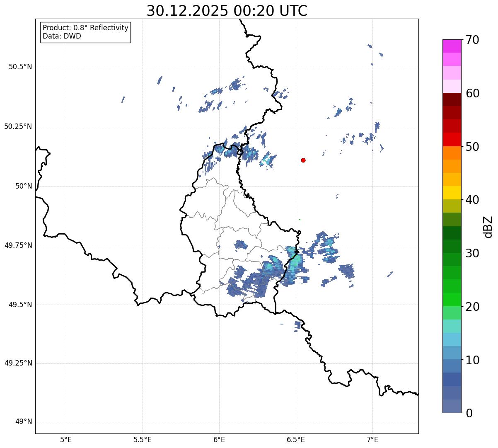Pick the bright green colorbar segment above 20
This screenshot has height=448, width=498.
(452, 299)
